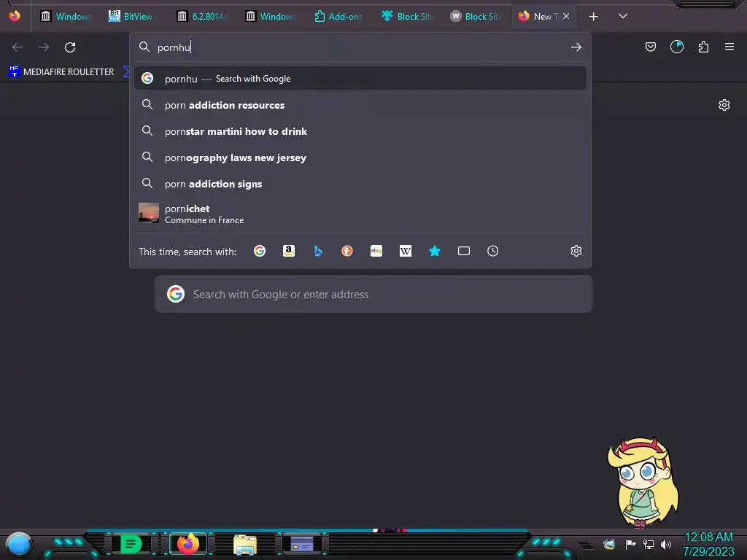
Task: Expand the list all tabs chevron
Action: pyautogui.click(x=623, y=16)
